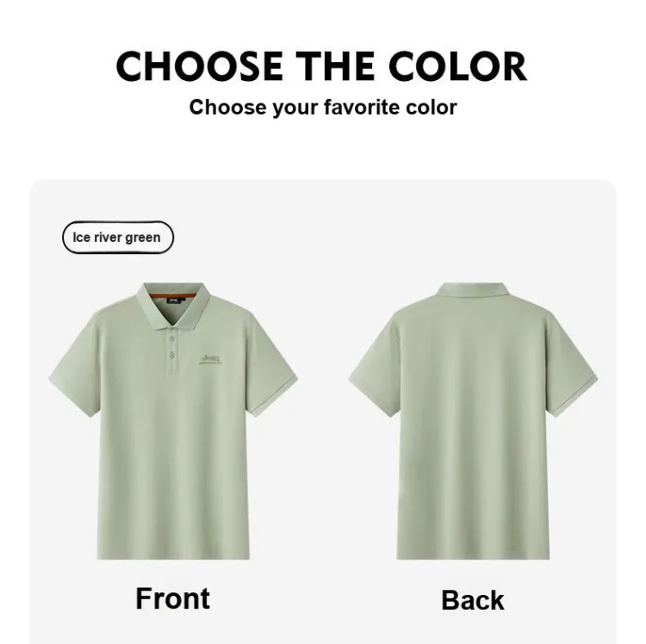Open the Front view polo shirt image
The image size is (646, 644).
[173, 421]
